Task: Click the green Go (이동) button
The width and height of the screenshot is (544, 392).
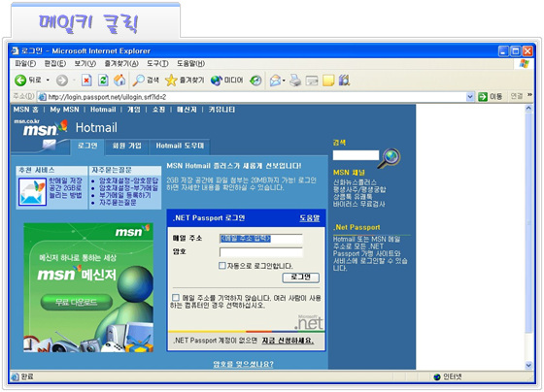Action: (x=490, y=97)
